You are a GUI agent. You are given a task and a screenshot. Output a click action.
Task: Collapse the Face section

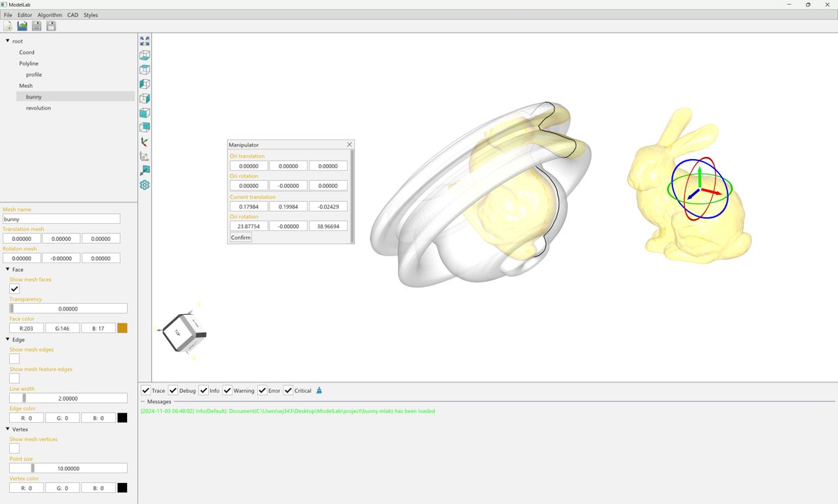click(8, 269)
